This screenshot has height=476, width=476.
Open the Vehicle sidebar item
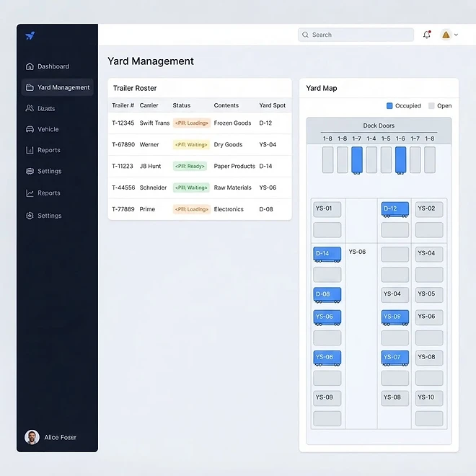pyautogui.click(x=43, y=129)
